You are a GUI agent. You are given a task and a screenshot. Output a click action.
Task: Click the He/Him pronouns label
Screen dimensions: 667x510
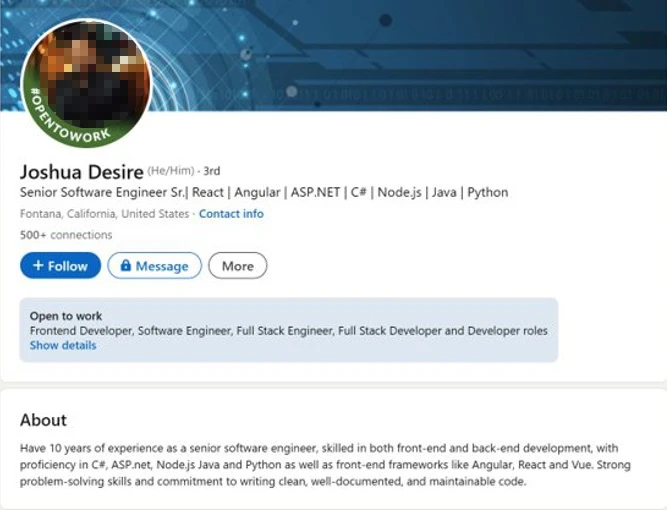(170, 171)
